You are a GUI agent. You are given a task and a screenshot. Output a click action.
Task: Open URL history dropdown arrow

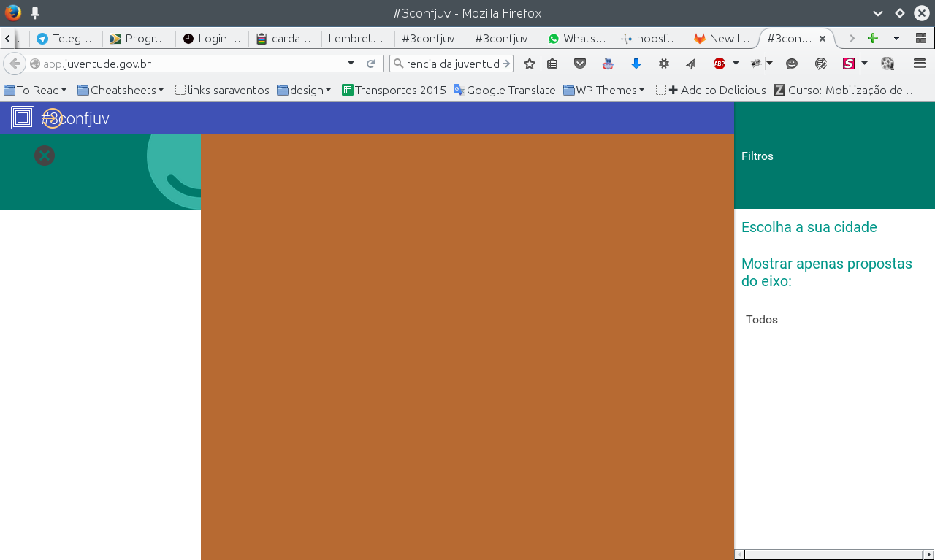[351, 64]
